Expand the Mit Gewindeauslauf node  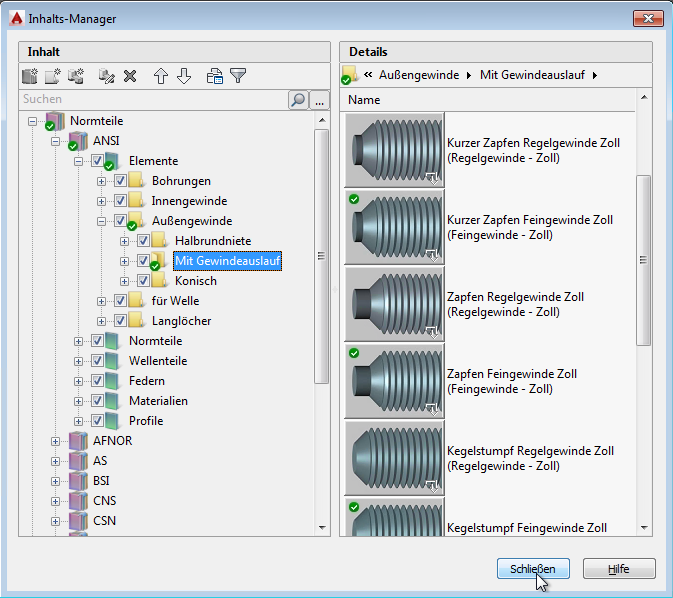[x=124, y=261]
